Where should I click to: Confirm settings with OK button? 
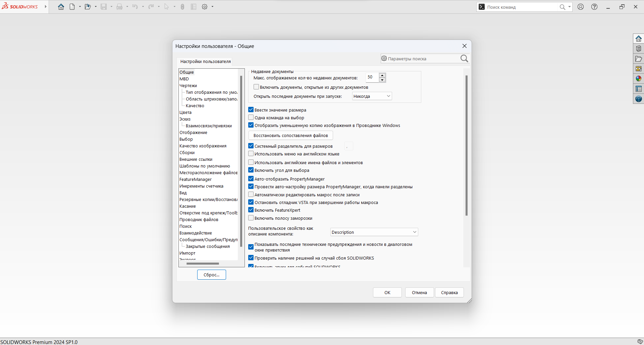coord(387,292)
